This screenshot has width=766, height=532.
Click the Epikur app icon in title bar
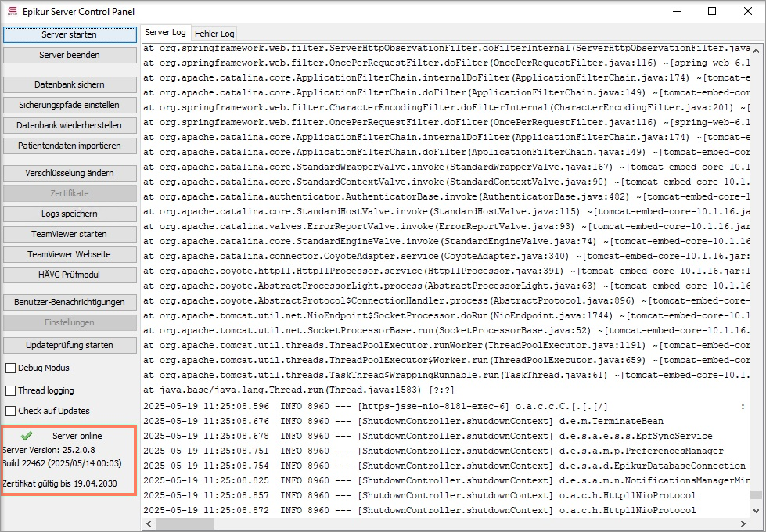13,11
